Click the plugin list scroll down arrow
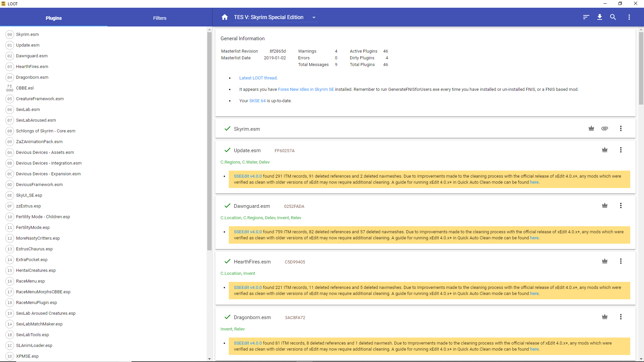 click(209, 359)
